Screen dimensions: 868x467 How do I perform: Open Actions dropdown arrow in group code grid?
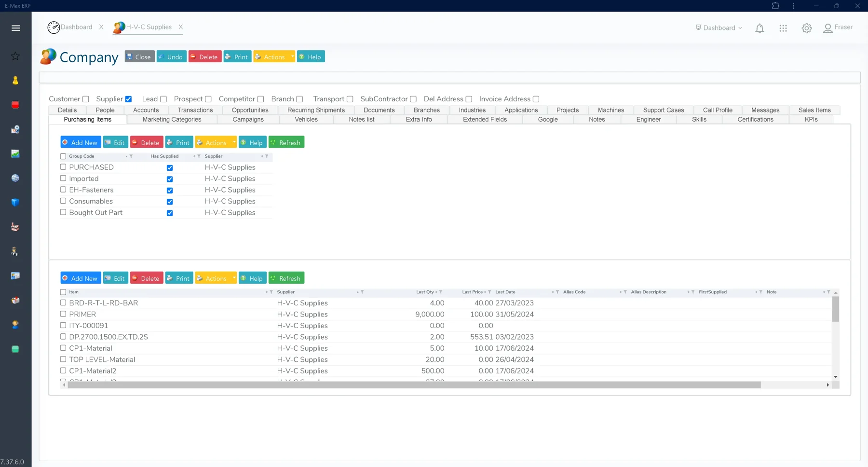coord(234,142)
